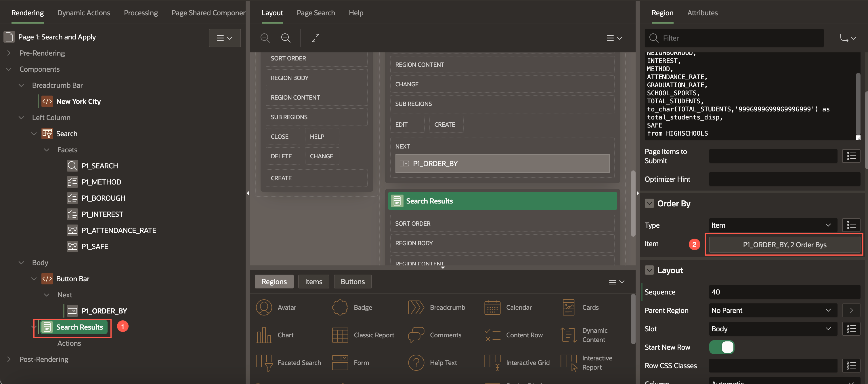The height and width of the screenshot is (384, 868).
Task: Click the Page 1 document icon
Action: click(9, 37)
